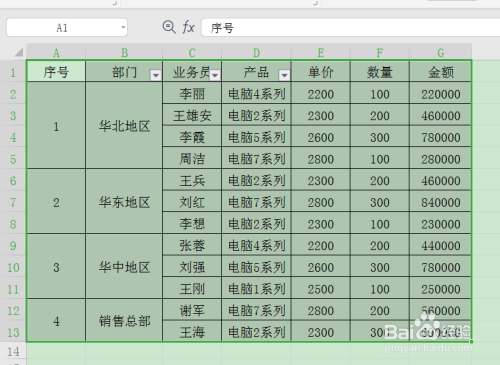The image size is (500, 365).
Task: Click 电脑1系列 in row 11
Action: click(x=256, y=289)
